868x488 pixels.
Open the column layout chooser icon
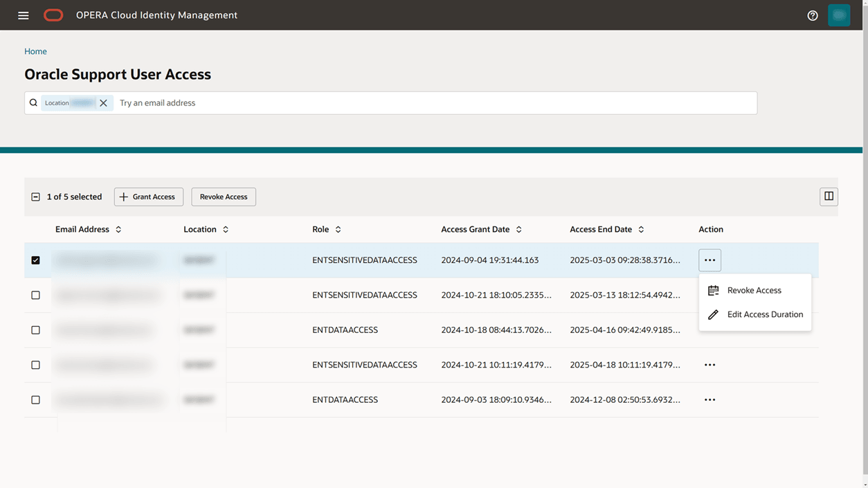[829, 197]
